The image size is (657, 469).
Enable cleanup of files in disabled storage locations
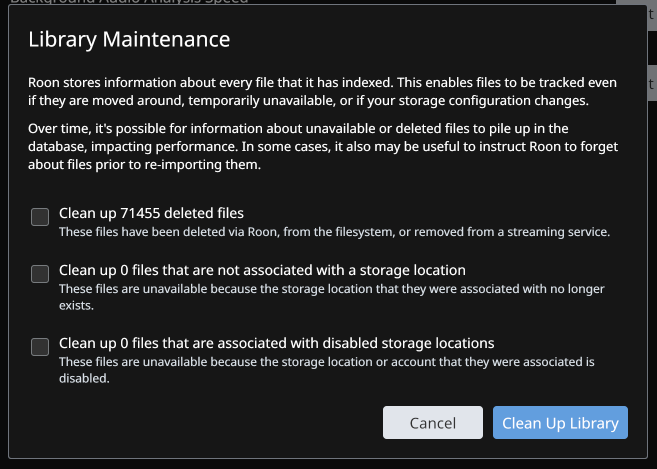(x=40, y=347)
